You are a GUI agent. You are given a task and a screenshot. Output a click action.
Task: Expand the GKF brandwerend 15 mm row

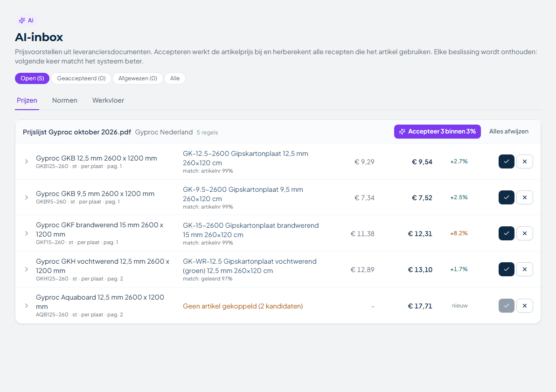click(26, 233)
